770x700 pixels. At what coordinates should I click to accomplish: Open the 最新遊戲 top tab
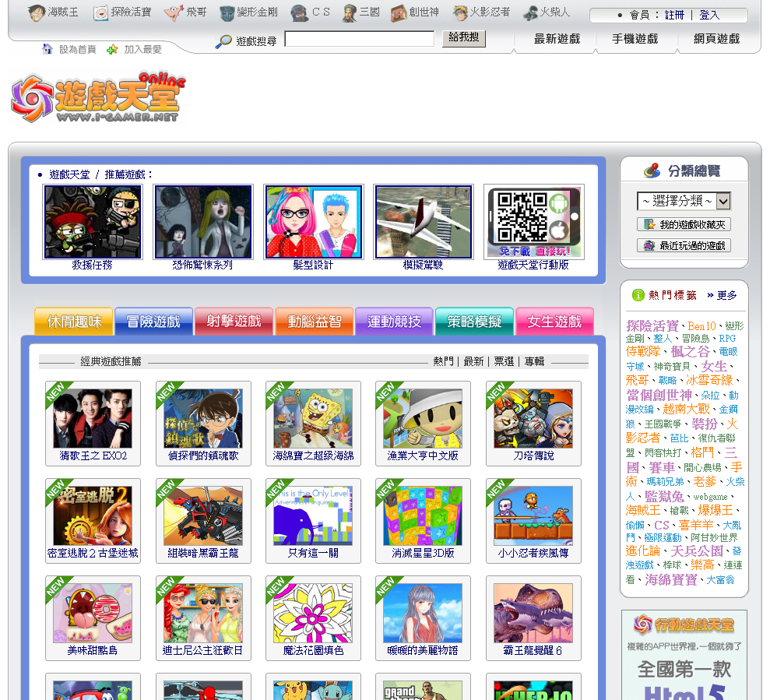click(557, 39)
